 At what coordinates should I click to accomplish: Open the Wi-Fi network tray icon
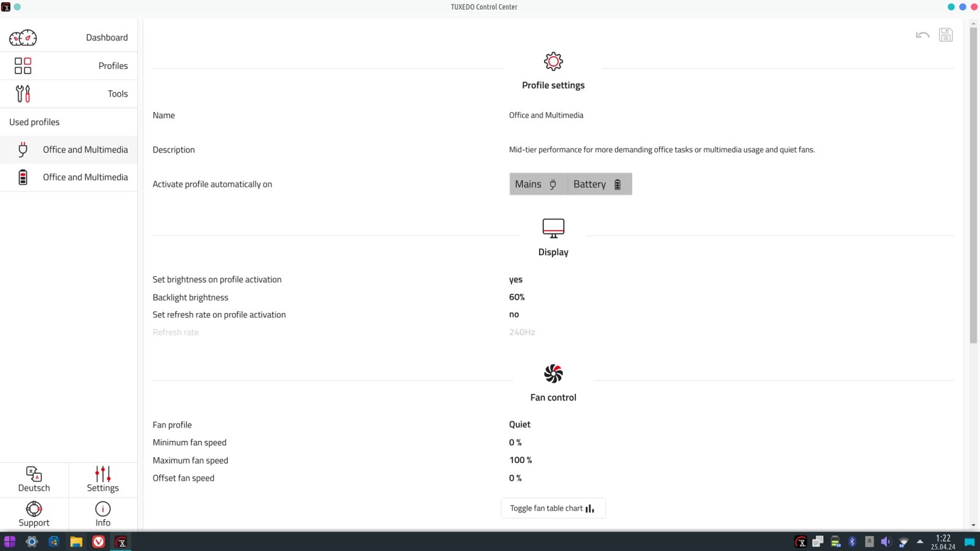tap(903, 542)
